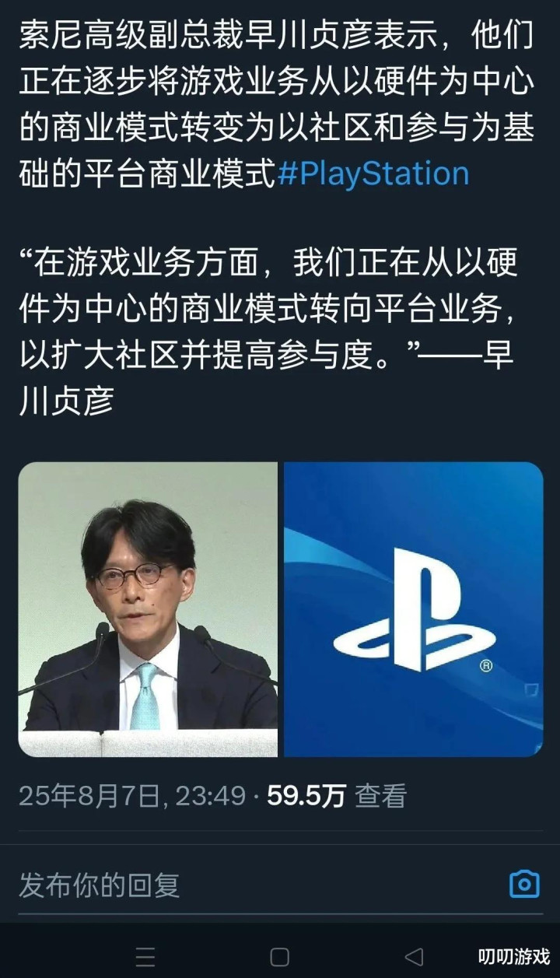Tap the 59.5万 查看 view count

click(x=337, y=795)
